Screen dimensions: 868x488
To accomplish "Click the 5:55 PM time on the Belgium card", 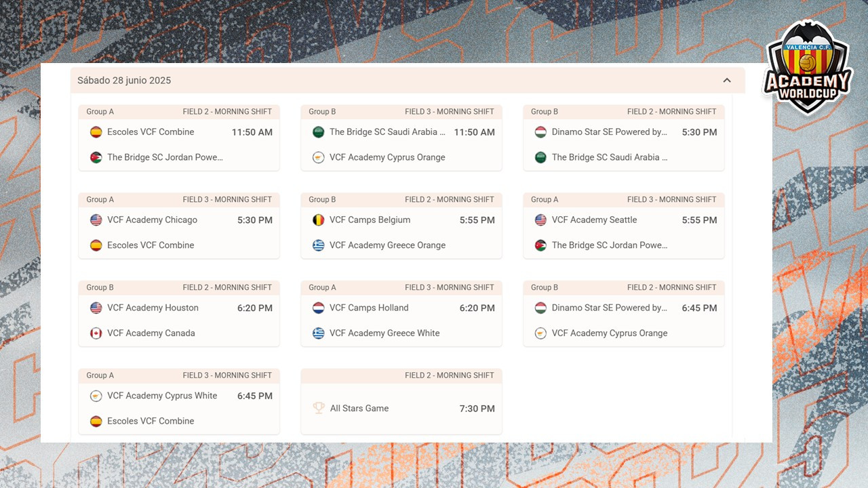I will [x=477, y=220].
